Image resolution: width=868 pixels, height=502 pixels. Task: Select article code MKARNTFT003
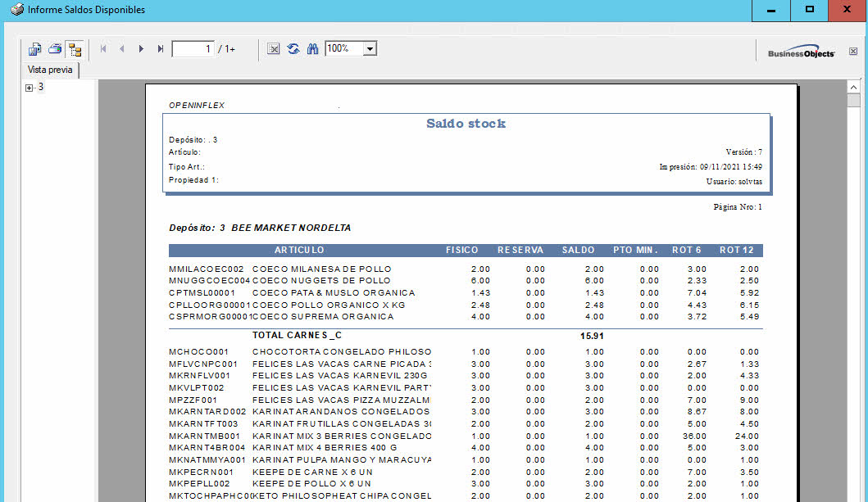(x=203, y=424)
